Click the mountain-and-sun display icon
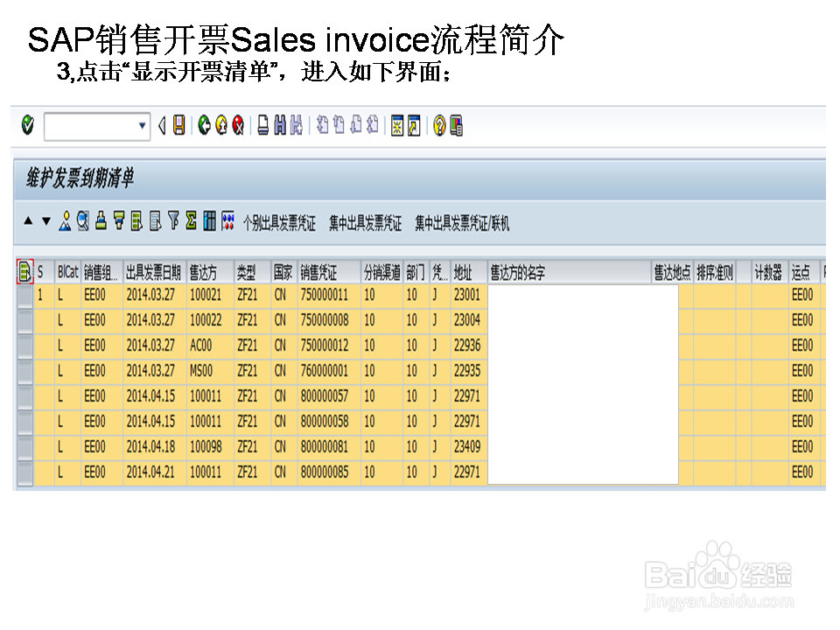840x630 pixels. pos(65,220)
